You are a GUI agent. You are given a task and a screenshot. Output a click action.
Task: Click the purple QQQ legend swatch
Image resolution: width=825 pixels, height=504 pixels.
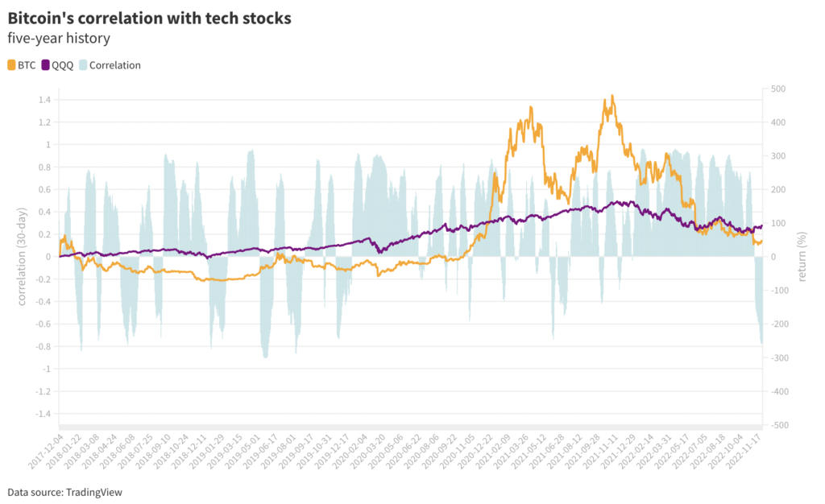(x=46, y=65)
